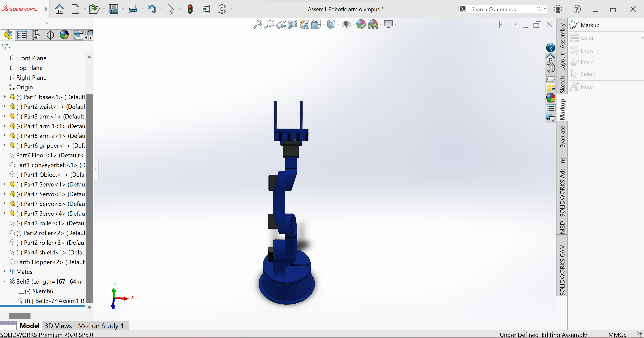Image resolution: width=644 pixels, height=338 pixels.
Task: Open the Motion Study 1 tab
Action: [x=101, y=326]
